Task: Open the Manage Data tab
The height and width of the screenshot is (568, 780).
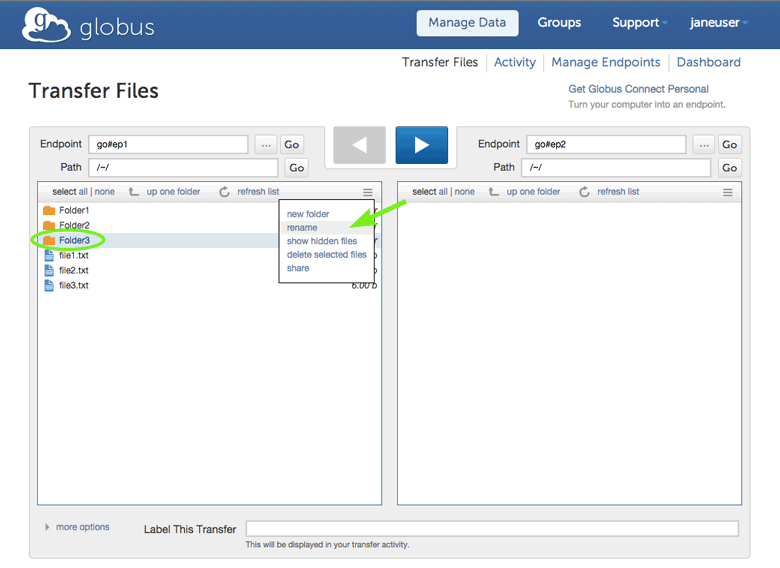Action: pyautogui.click(x=467, y=23)
